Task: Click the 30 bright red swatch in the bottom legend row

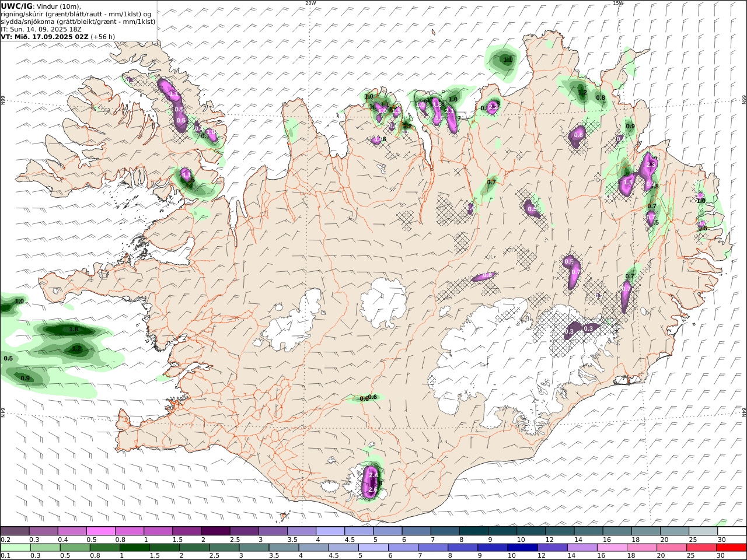Action: coord(731,548)
